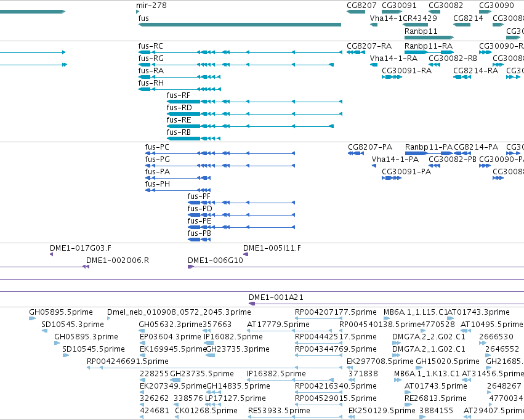This screenshot has height=420, width=524.
Task: Click the RE53933.5prime EST label
Action: [x=279, y=411]
